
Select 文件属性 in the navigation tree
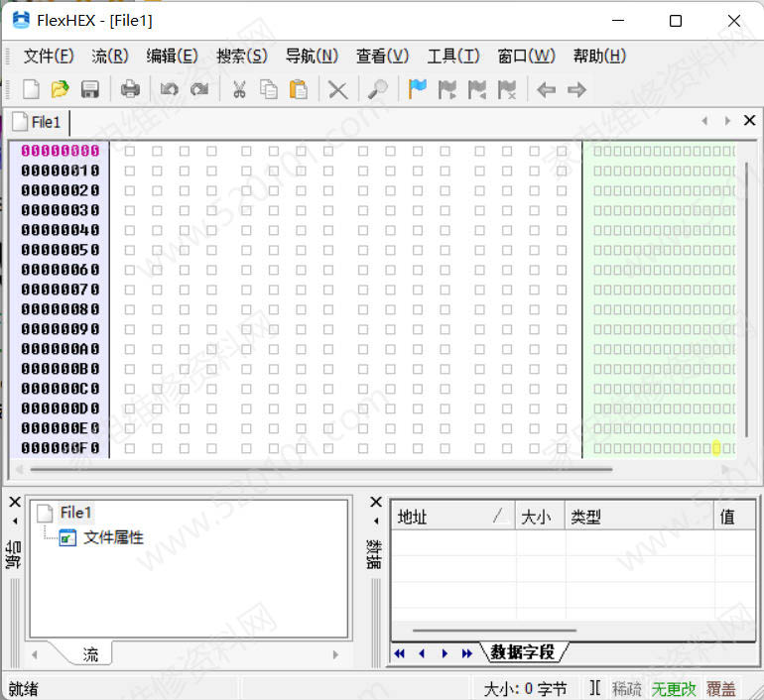click(113, 537)
